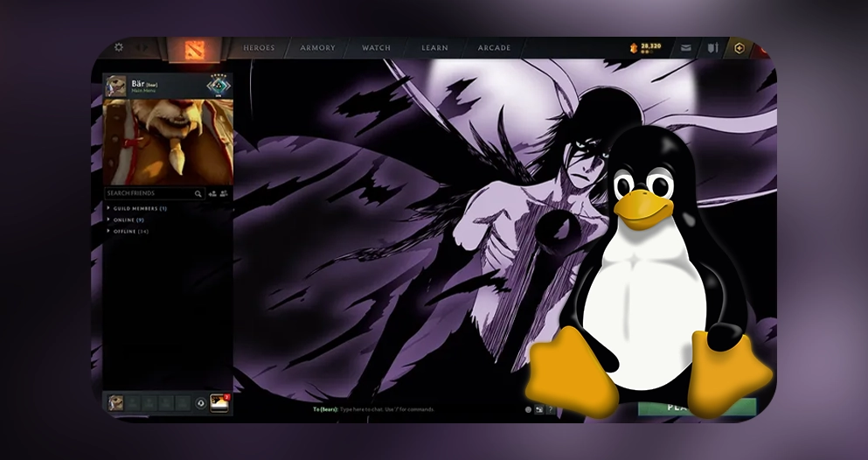
Task: Open the Arcade tab
Action: 494,48
